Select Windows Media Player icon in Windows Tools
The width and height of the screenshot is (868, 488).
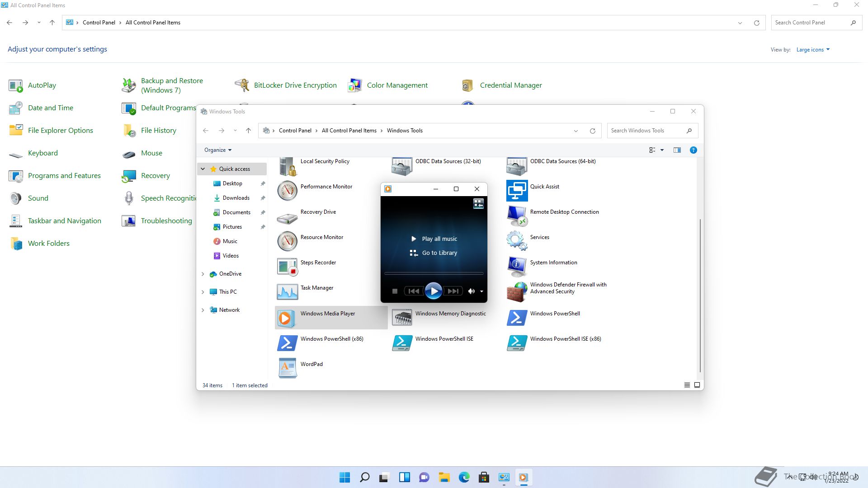[286, 318]
